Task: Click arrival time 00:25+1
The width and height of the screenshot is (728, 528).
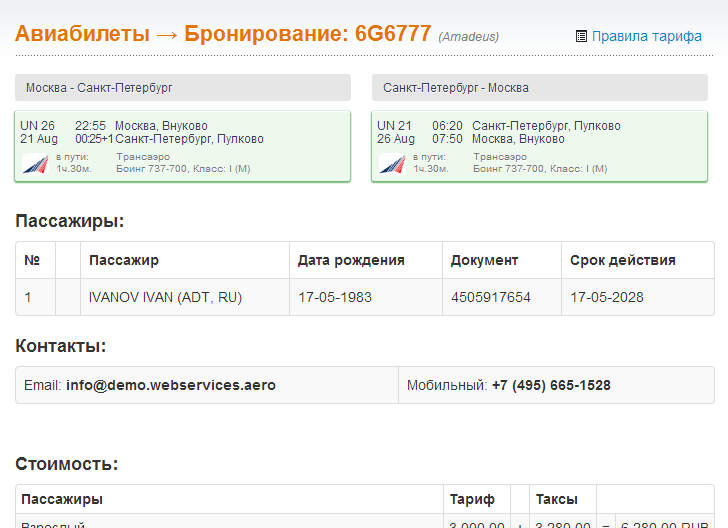Action: [x=95, y=139]
